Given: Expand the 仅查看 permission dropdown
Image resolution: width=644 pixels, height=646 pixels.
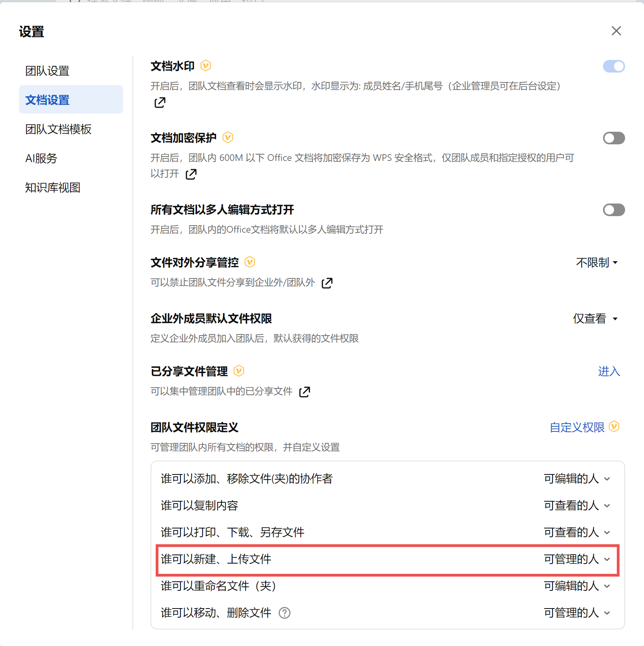Looking at the screenshot, I should coord(595,319).
